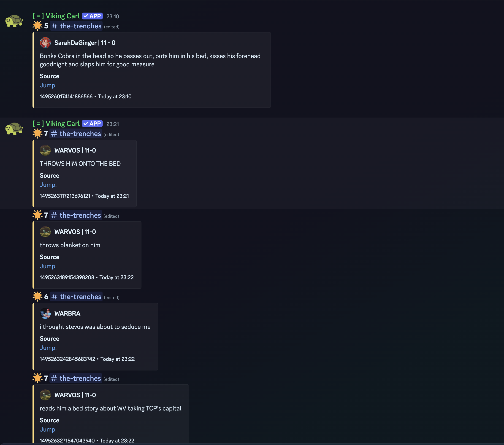Jump to 'THROWS HIM ONTO THE BED' source message
Image resolution: width=504 pixels, height=445 pixels.
click(x=48, y=185)
